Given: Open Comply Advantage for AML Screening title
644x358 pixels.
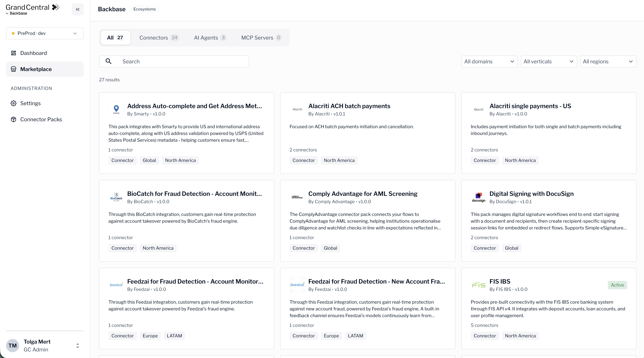Looking at the screenshot, I should click(363, 193).
